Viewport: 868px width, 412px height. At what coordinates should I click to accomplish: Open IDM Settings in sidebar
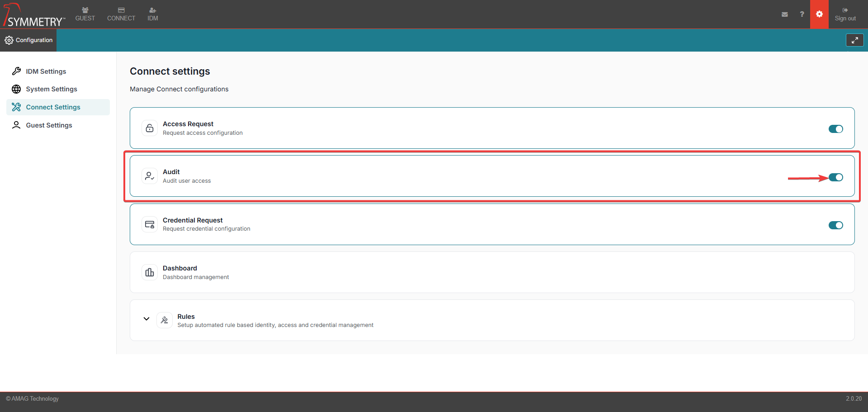tap(46, 71)
